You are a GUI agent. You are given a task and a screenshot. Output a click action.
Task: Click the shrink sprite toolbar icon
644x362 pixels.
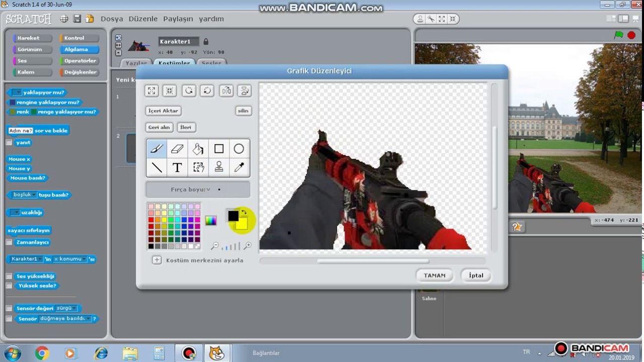point(453,19)
